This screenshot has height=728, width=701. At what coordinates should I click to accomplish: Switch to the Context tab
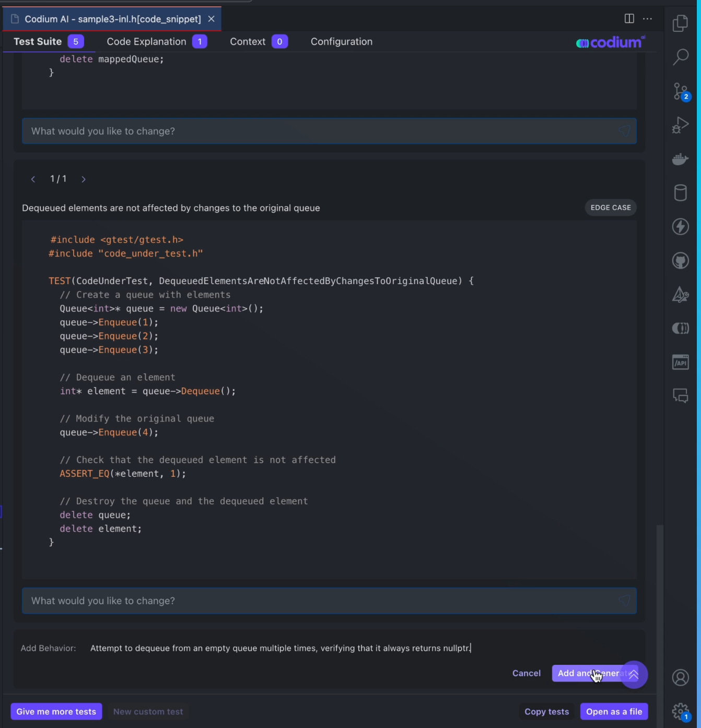[x=259, y=42]
